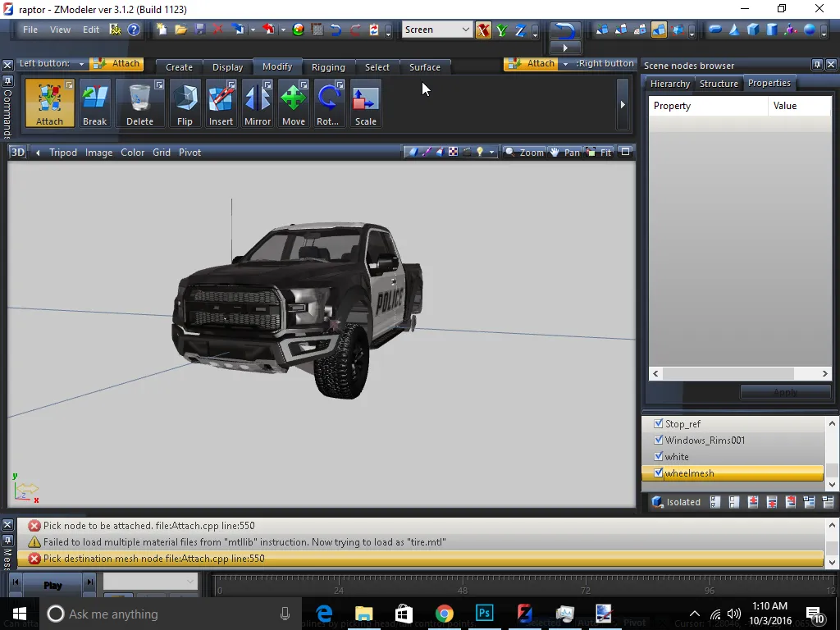Click the Delete trash bin tool
Image resolution: width=840 pixels, height=630 pixels.
139,103
